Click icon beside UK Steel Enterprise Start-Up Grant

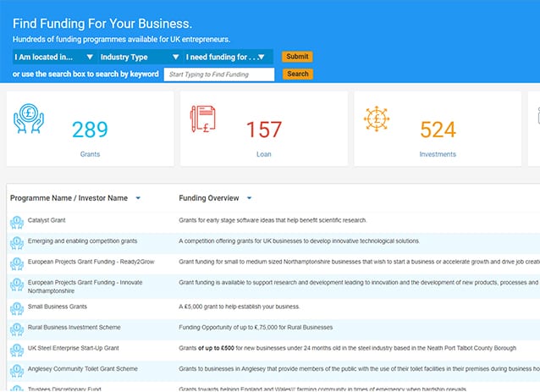click(x=16, y=350)
